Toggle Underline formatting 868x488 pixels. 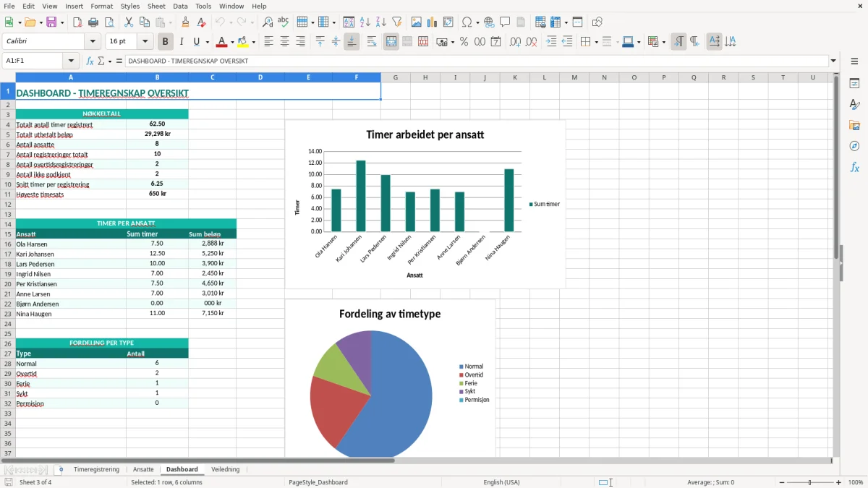(196, 42)
